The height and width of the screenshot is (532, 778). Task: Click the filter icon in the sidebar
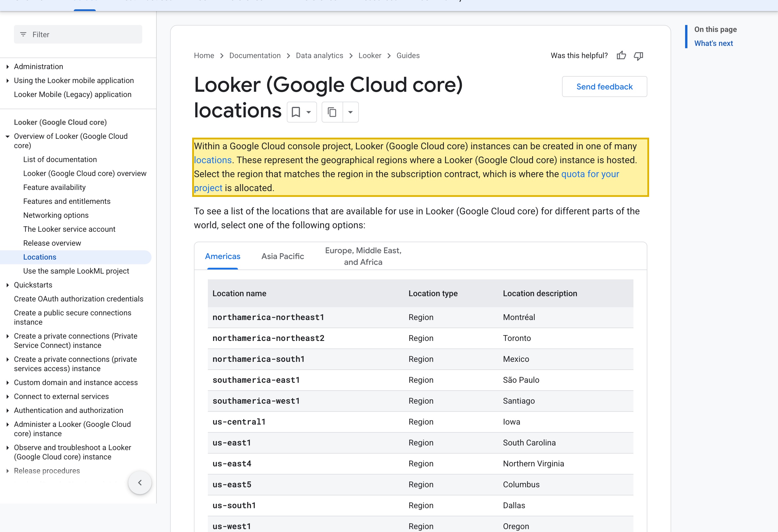[23, 35]
